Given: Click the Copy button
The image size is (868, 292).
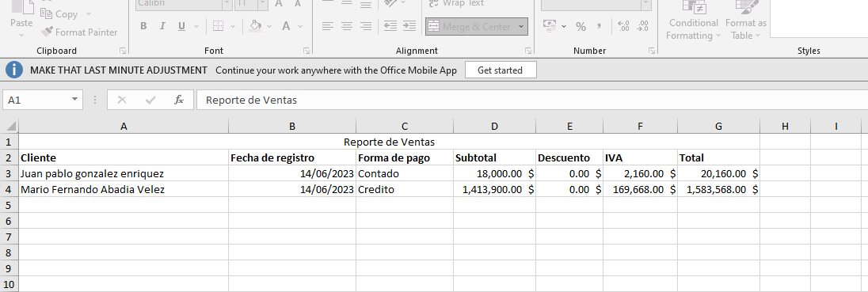Looking at the screenshot, I should [59, 13].
